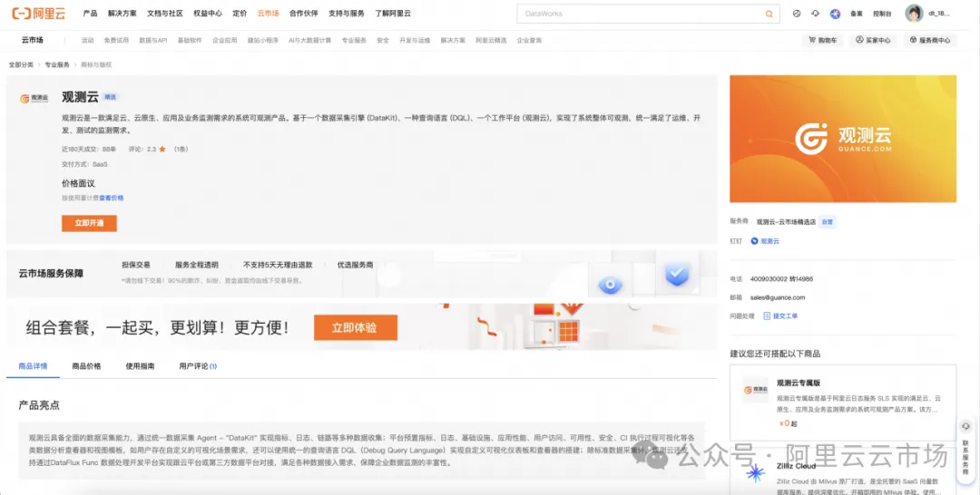Click the 备案 link in the header
This screenshot has height=495, width=980.
[x=857, y=14]
